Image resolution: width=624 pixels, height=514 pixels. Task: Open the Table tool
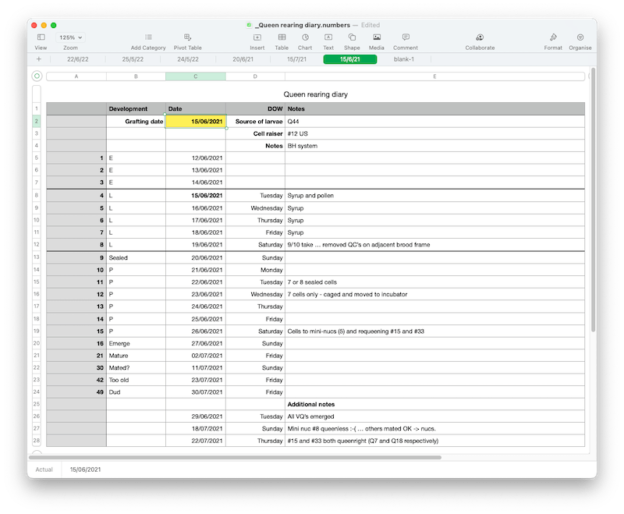[x=282, y=38]
